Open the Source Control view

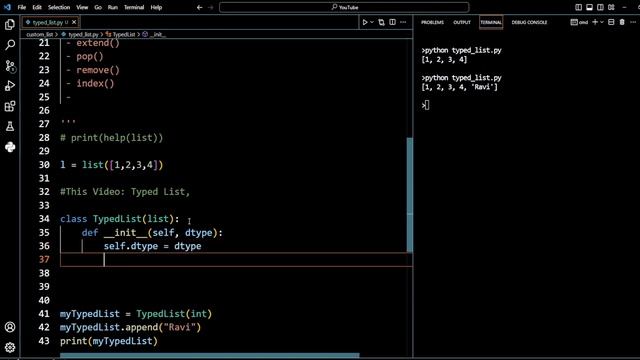click(x=10, y=66)
